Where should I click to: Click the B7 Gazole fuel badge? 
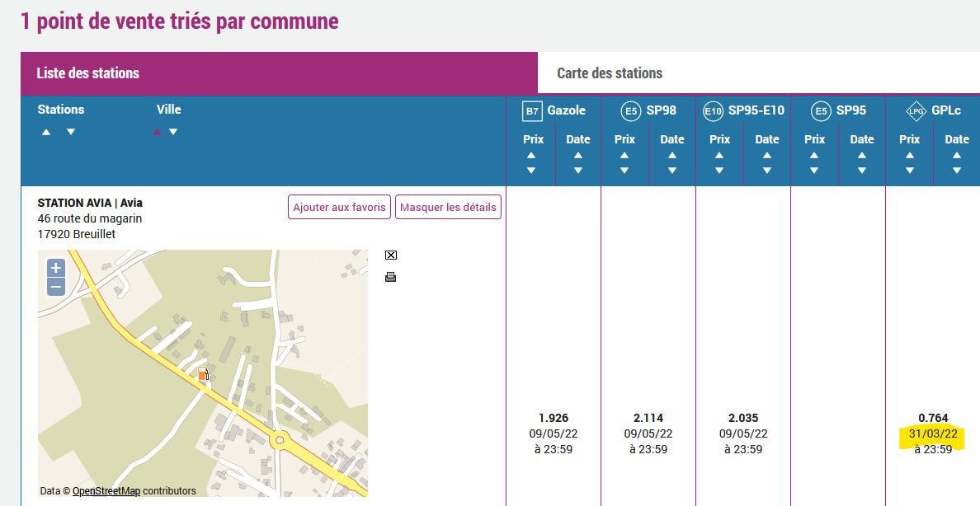(x=532, y=110)
